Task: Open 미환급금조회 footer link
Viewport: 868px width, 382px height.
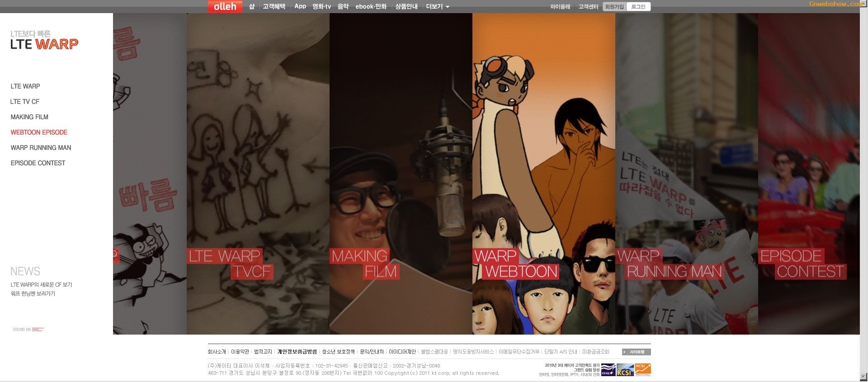Action: pos(596,352)
